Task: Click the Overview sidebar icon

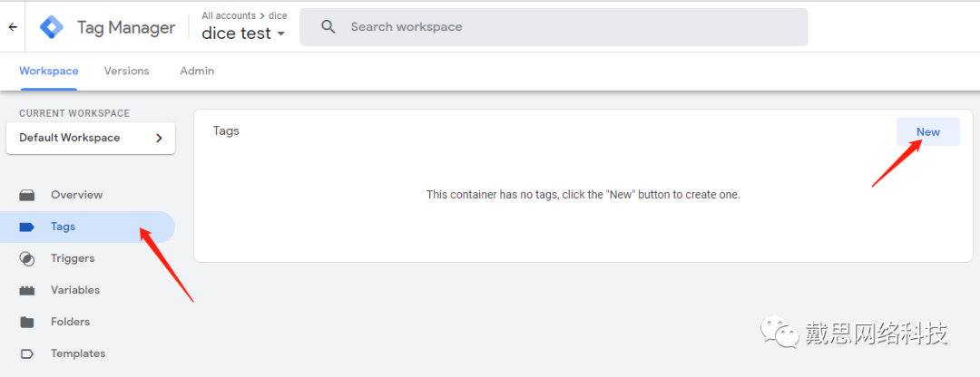Action: click(27, 195)
